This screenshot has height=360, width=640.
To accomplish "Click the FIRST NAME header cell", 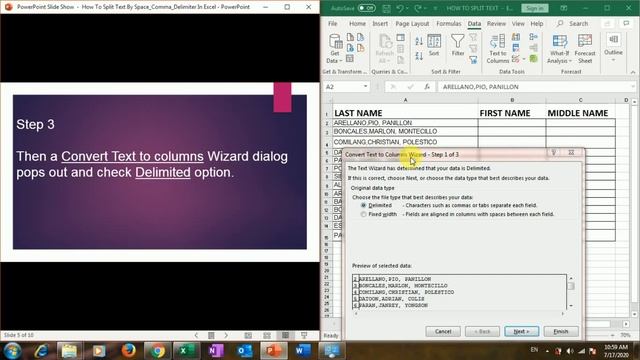I will click(512, 113).
